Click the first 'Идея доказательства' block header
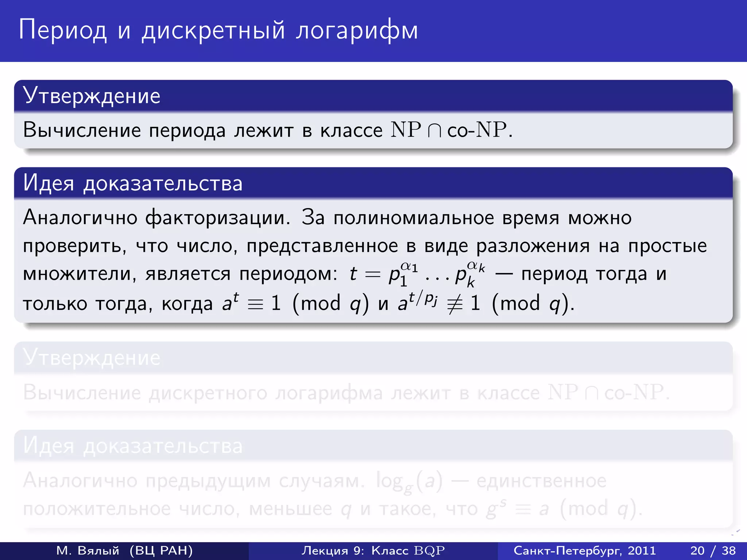 coord(373,183)
